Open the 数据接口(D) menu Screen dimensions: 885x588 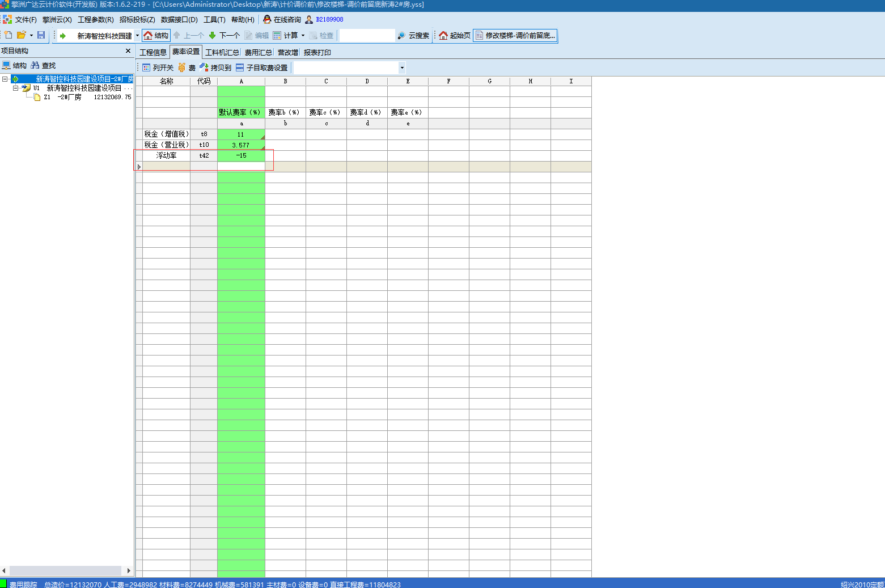coord(179,19)
